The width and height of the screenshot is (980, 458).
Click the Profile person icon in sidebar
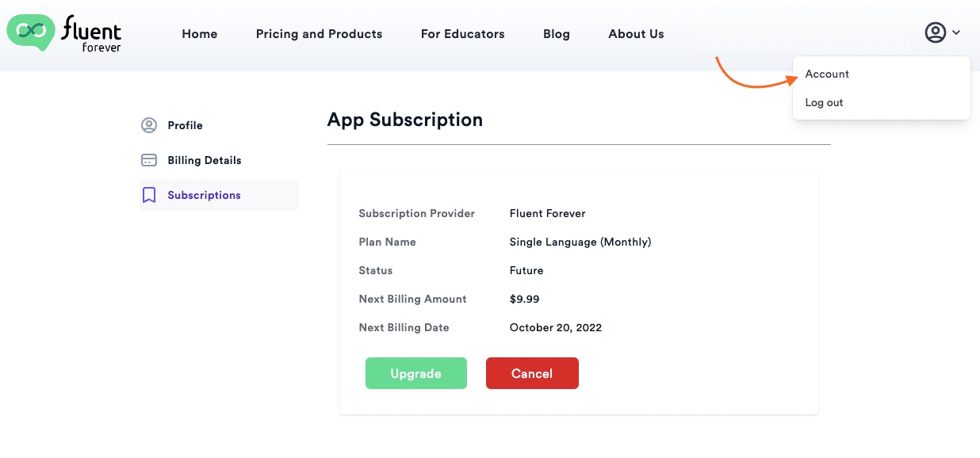(149, 125)
